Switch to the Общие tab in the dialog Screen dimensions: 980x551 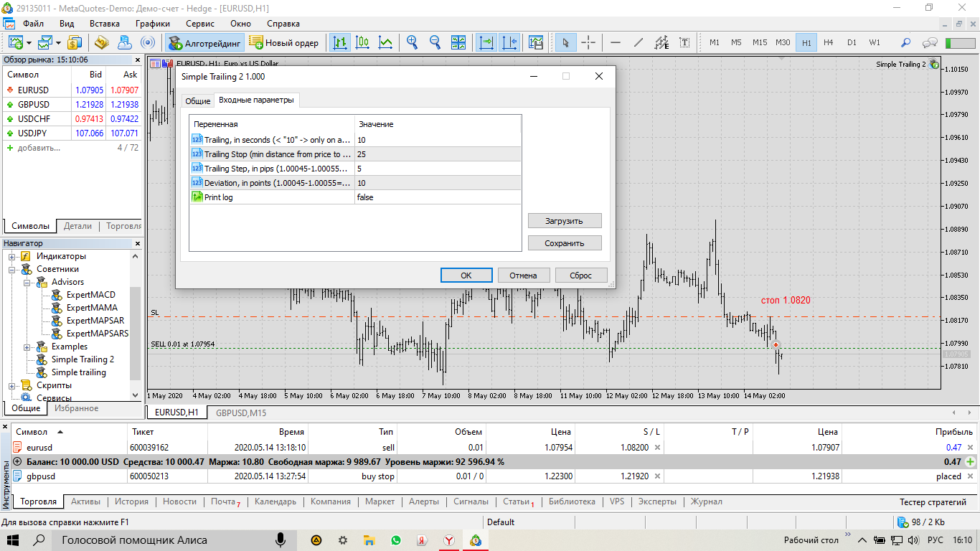pos(198,101)
